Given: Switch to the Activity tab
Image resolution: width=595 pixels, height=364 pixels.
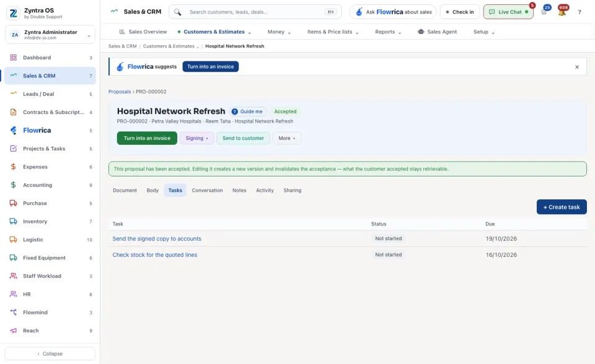Looking at the screenshot, I should click(x=265, y=190).
